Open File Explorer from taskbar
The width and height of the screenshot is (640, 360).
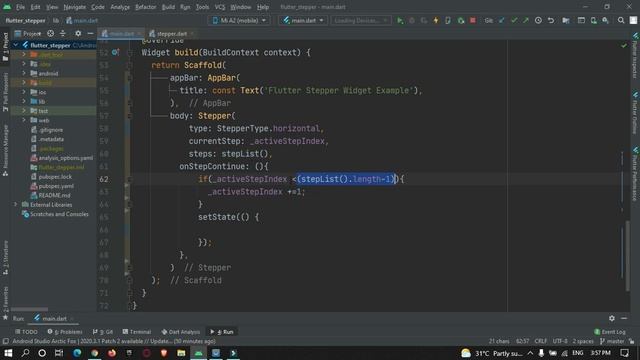click(x=181, y=353)
